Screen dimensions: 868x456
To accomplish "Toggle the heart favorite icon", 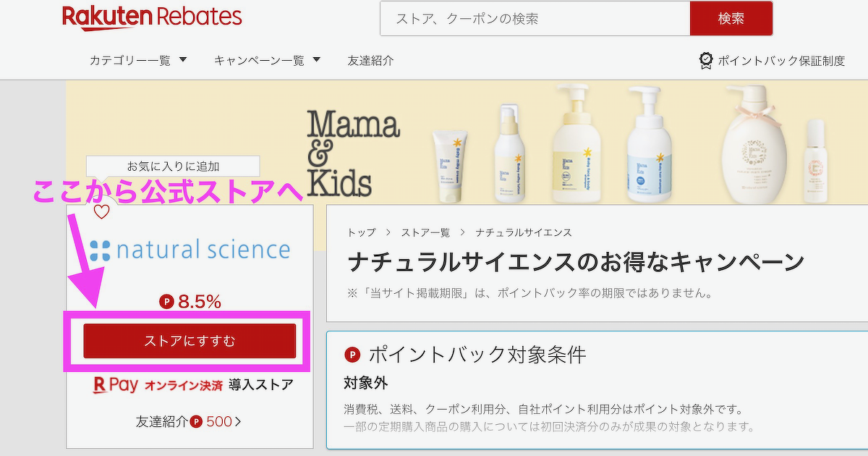I will tap(102, 212).
